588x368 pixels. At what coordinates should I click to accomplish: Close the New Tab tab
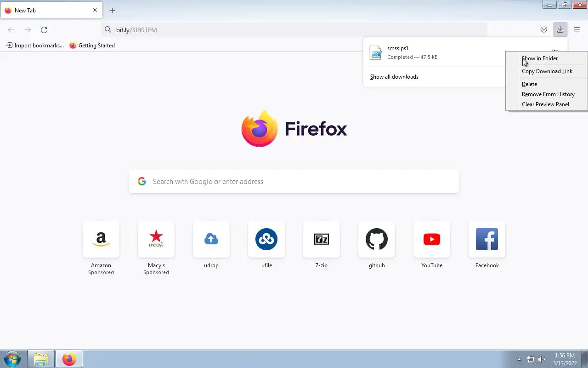[x=95, y=10]
